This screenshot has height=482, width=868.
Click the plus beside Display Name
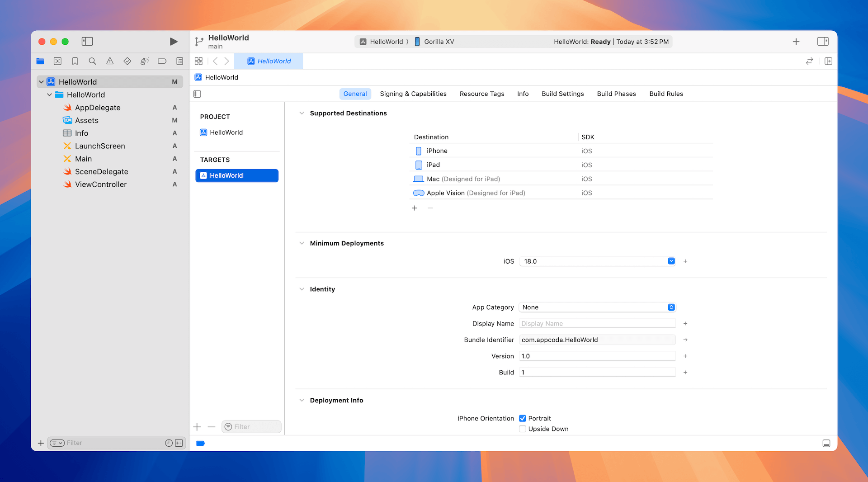click(685, 324)
